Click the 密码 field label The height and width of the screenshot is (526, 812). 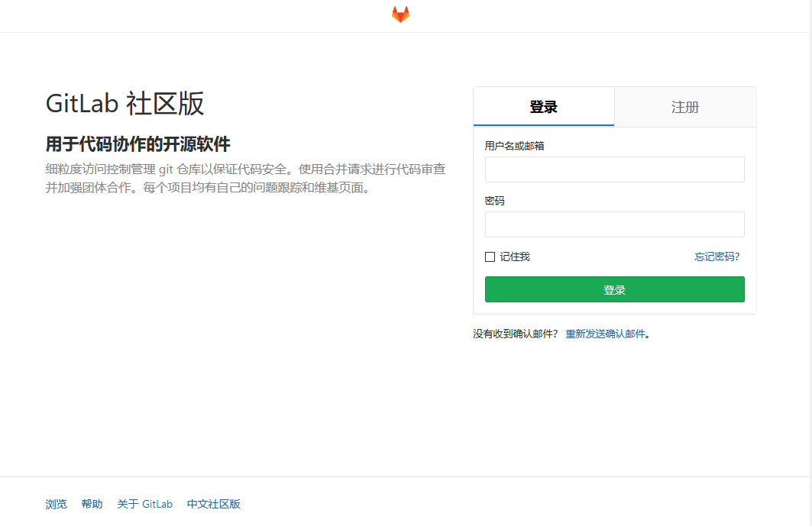tap(494, 201)
